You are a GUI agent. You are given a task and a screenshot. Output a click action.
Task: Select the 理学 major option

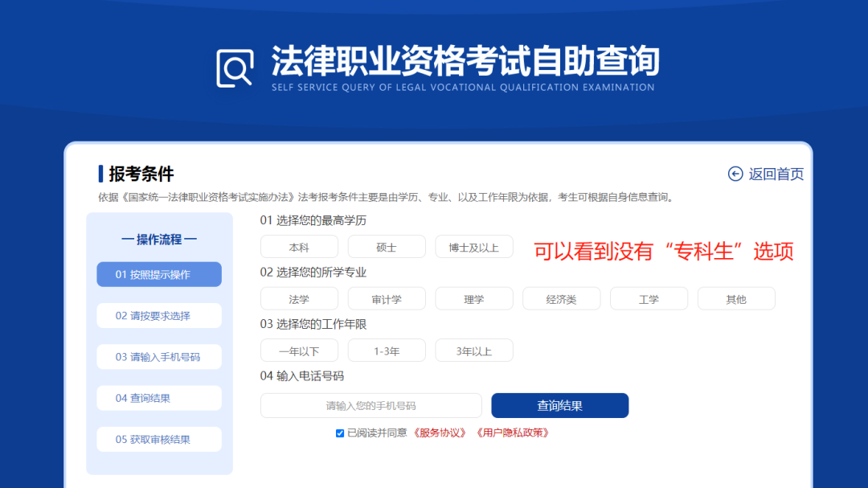[473, 298]
